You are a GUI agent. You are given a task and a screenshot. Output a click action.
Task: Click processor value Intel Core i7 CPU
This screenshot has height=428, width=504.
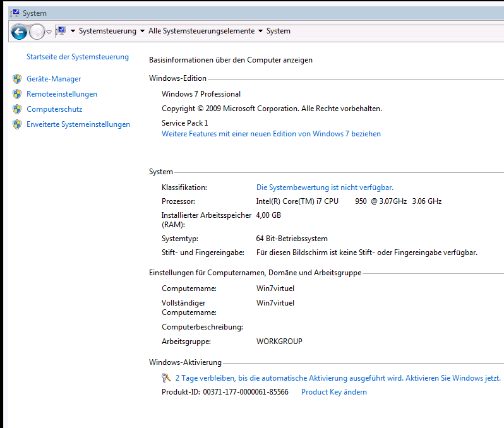(349, 201)
